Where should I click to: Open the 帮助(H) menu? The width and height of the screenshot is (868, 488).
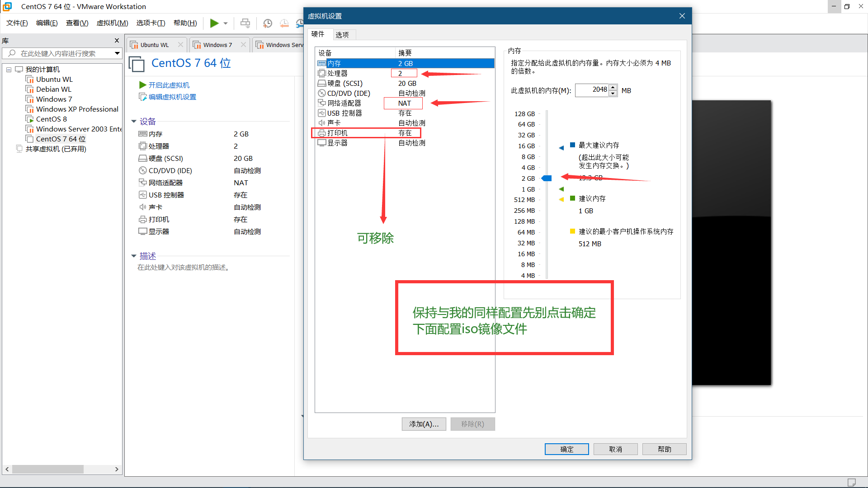click(x=185, y=23)
